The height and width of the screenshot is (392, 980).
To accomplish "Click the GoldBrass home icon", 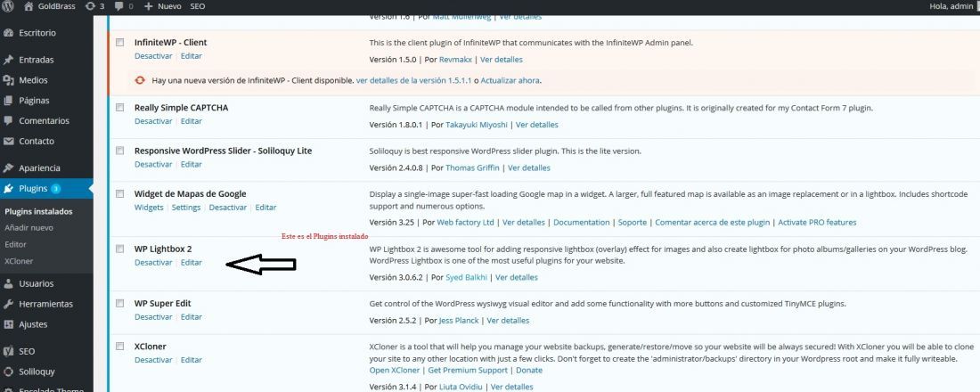I will pyautogui.click(x=29, y=6).
